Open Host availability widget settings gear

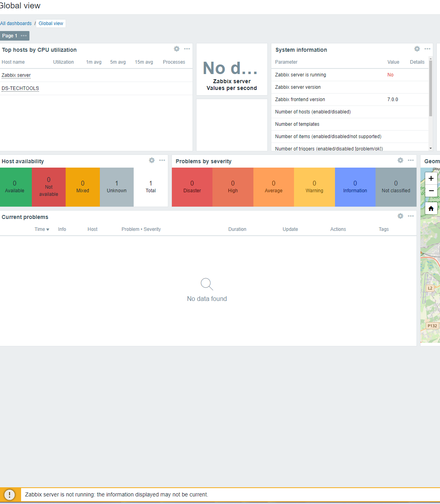coord(152,160)
